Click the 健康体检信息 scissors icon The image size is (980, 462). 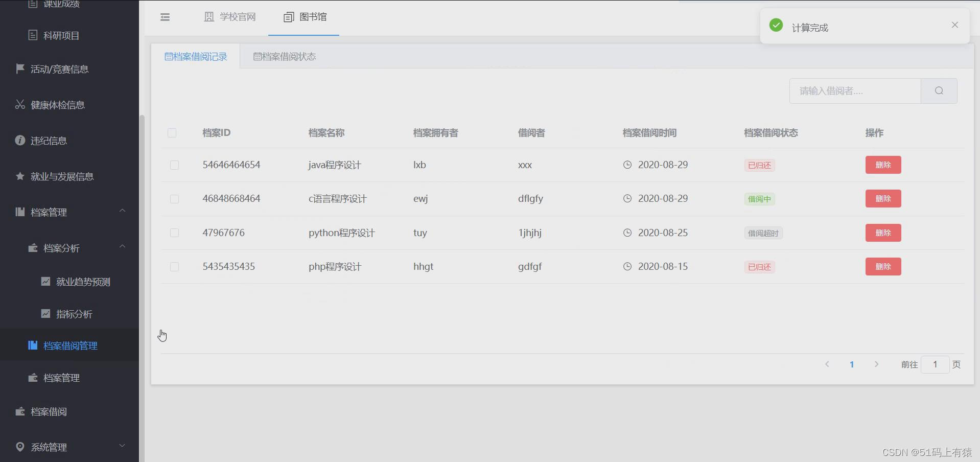[20, 104]
